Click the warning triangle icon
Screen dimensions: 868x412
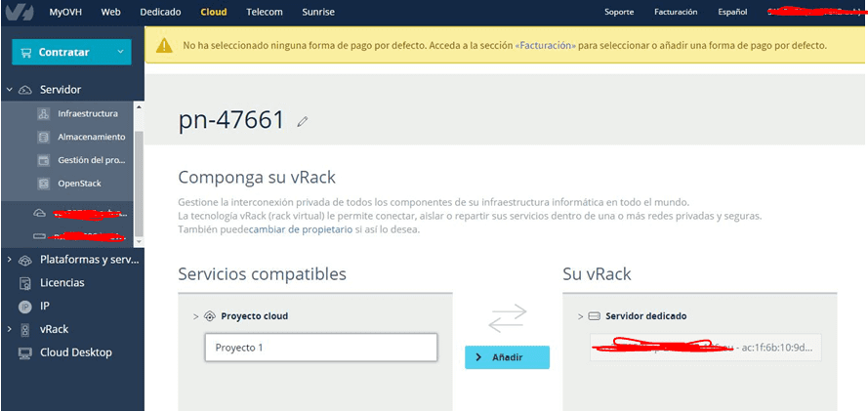click(164, 46)
